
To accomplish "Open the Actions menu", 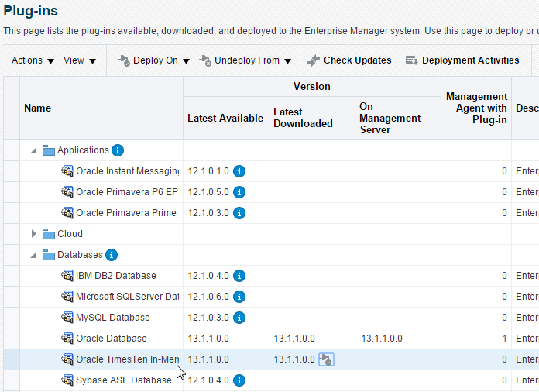I will point(33,60).
